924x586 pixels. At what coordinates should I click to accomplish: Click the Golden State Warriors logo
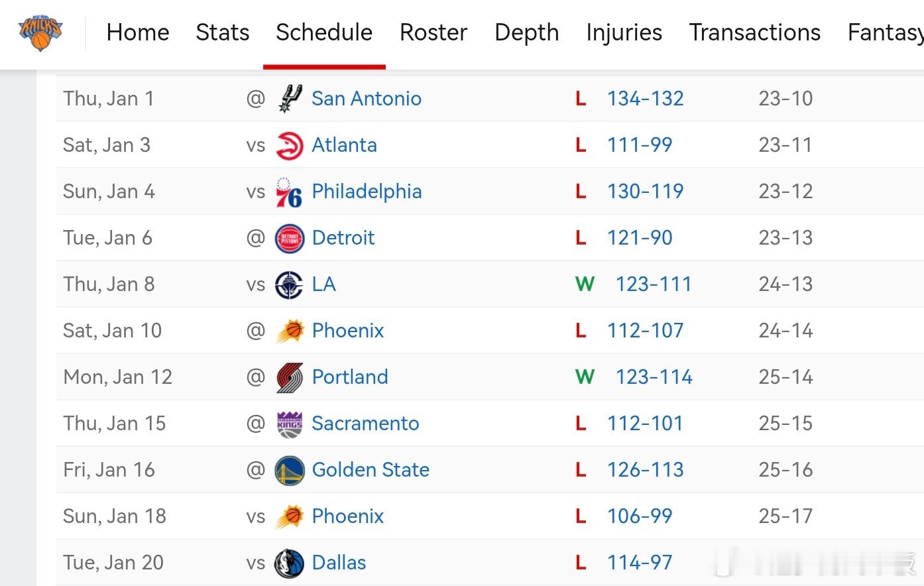click(x=290, y=470)
